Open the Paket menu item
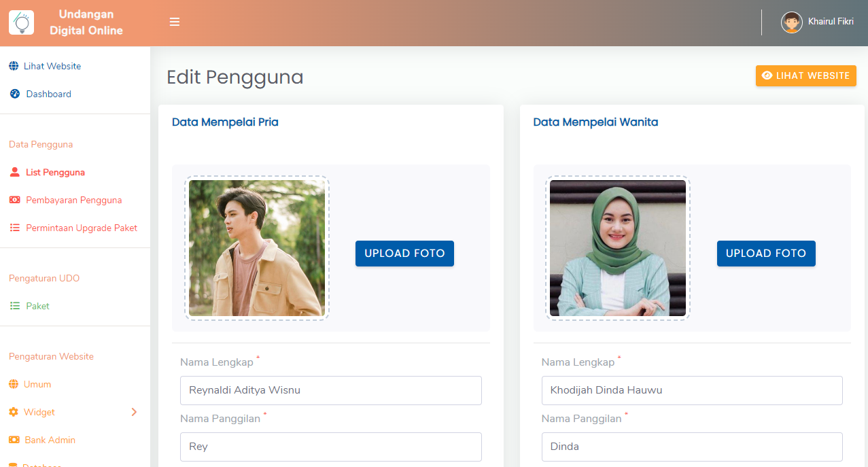 click(38, 306)
